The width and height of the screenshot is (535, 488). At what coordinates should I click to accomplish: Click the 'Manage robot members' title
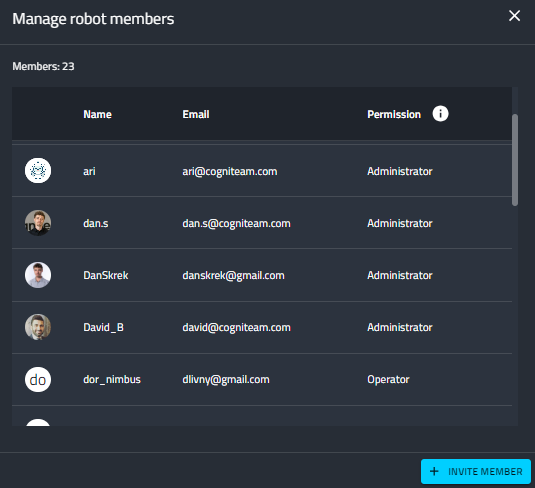coord(93,19)
